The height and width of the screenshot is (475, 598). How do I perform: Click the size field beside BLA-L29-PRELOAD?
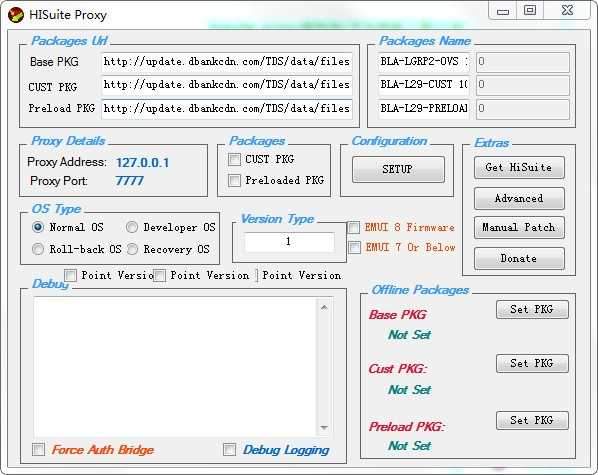click(522, 109)
